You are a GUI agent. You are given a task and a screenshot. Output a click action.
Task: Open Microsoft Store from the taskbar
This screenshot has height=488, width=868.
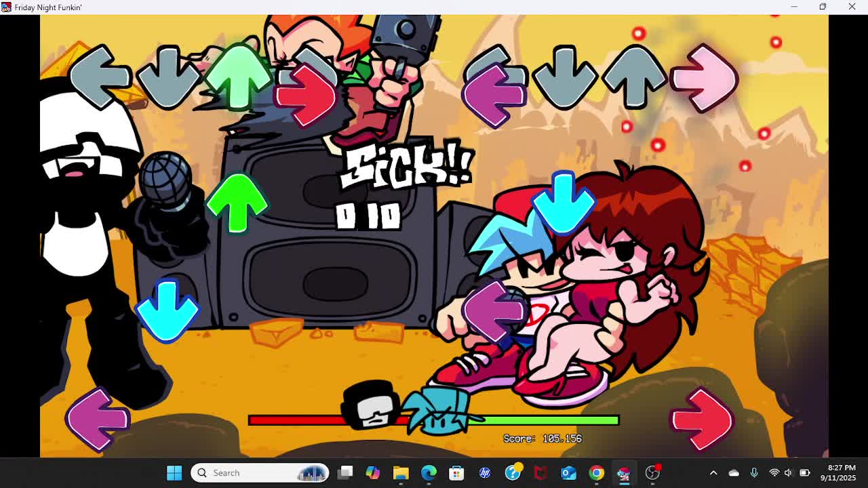click(x=456, y=472)
